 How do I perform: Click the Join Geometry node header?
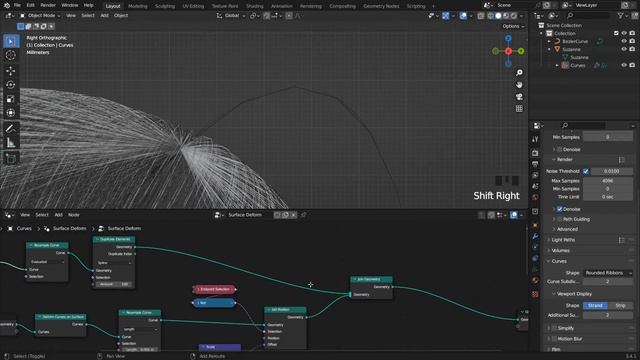[371, 279]
